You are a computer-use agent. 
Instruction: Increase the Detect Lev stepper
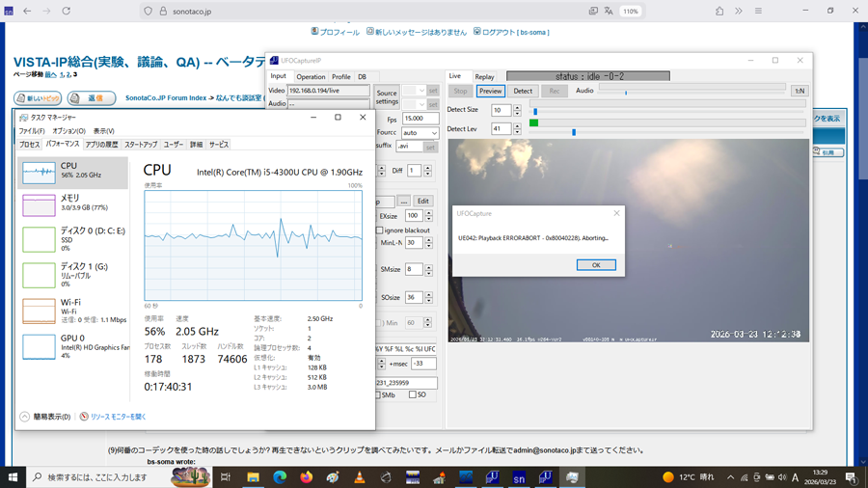(x=517, y=125)
